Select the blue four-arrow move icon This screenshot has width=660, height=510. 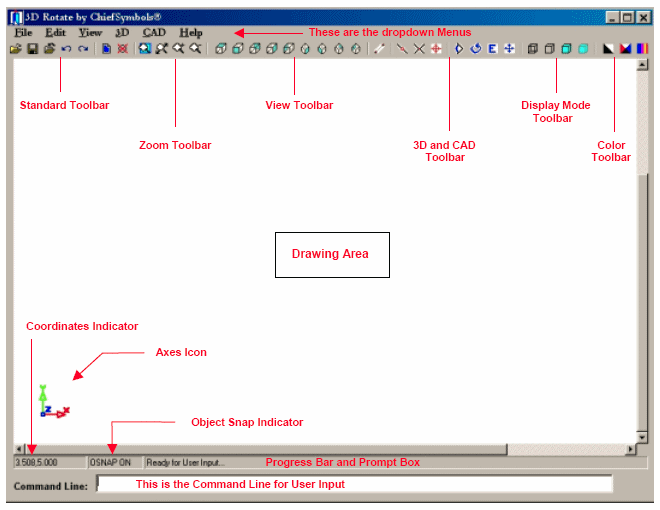click(x=509, y=49)
